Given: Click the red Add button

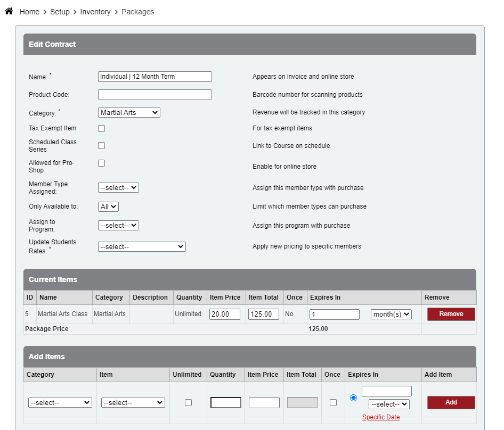Looking at the screenshot, I should [451, 402].
